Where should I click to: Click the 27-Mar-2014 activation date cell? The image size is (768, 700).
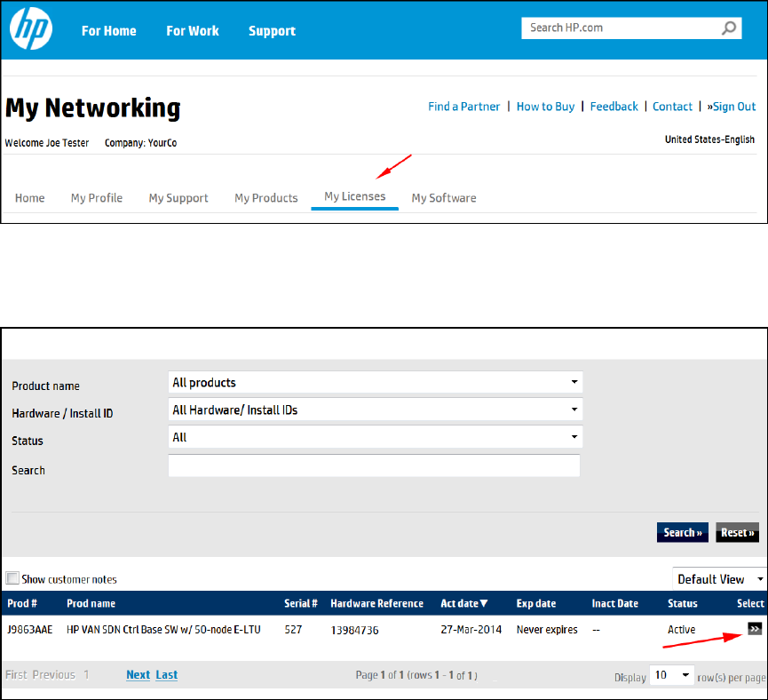coord(471,630)
